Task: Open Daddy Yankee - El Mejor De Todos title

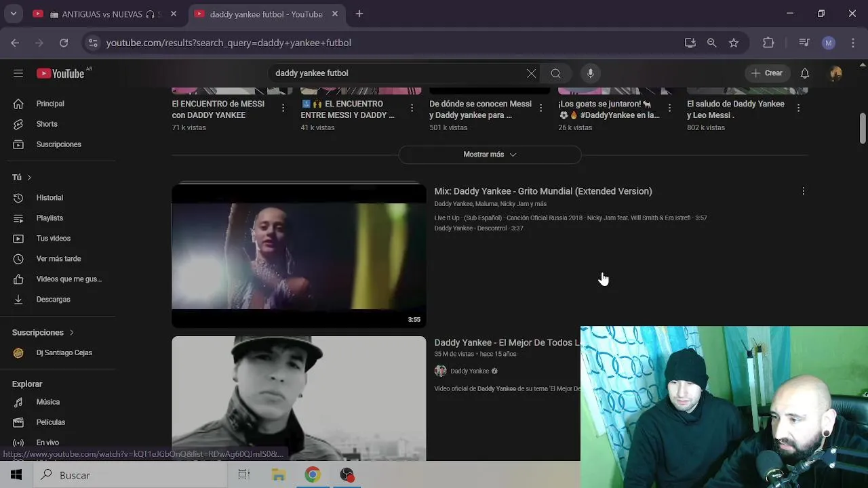Action: pyautogui.click(x=507, y=343)
